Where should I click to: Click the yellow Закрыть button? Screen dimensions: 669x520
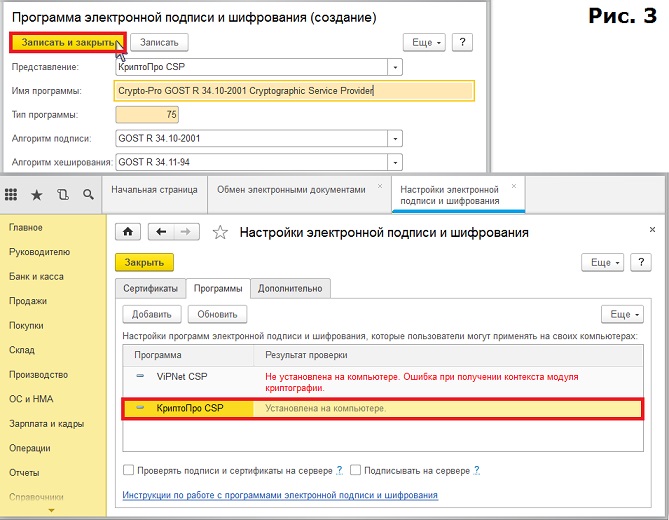(144, 262)
